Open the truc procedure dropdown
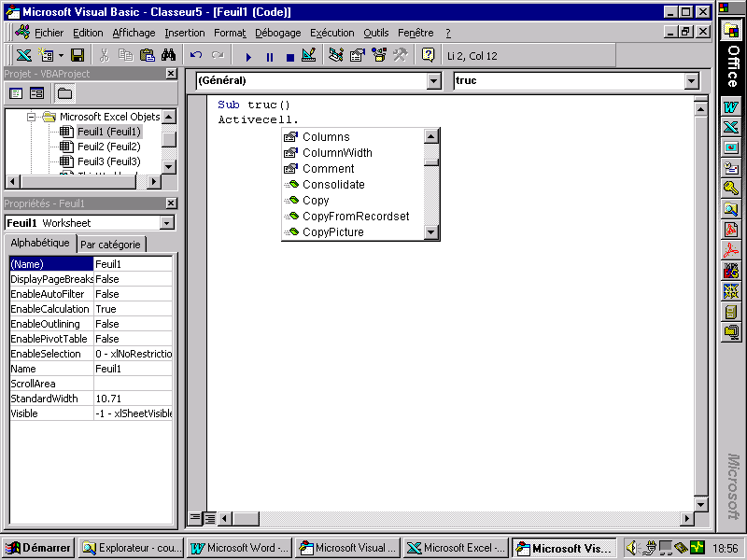Viewport: 747px width, 560px height. coord(692,81)
